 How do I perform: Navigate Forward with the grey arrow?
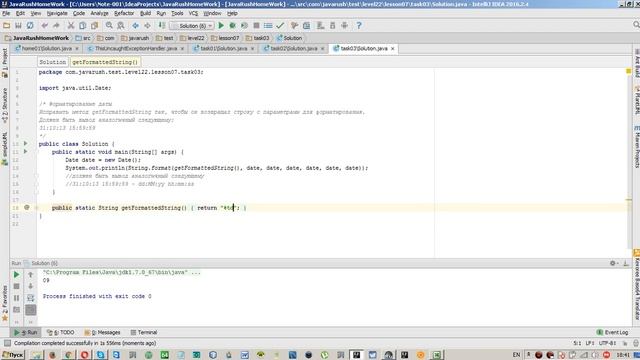click(147, 25)
